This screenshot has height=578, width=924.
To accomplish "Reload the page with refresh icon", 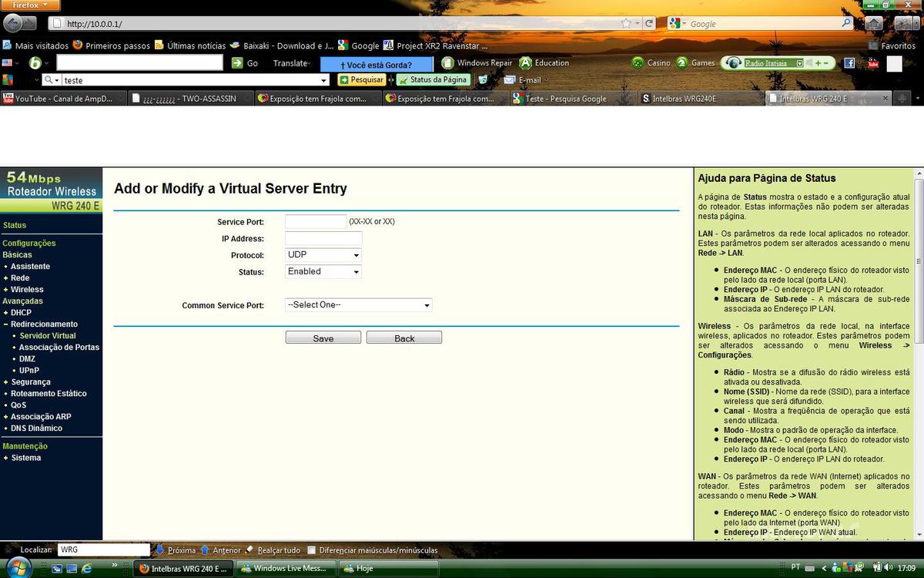I will point(649,23).
